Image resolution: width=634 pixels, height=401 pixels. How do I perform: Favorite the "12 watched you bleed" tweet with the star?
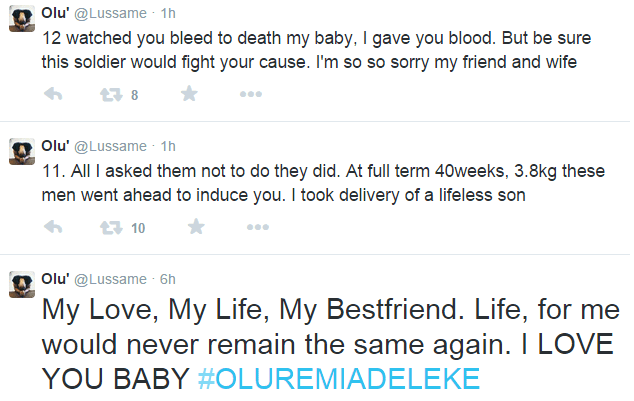pyautogui.click(x=189, y=95)
